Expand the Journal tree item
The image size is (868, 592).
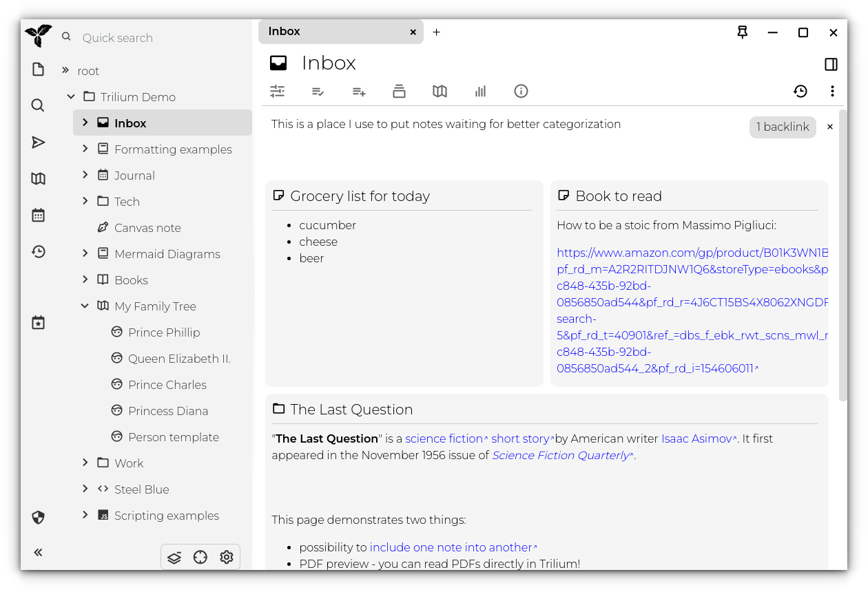click(85, 175)
